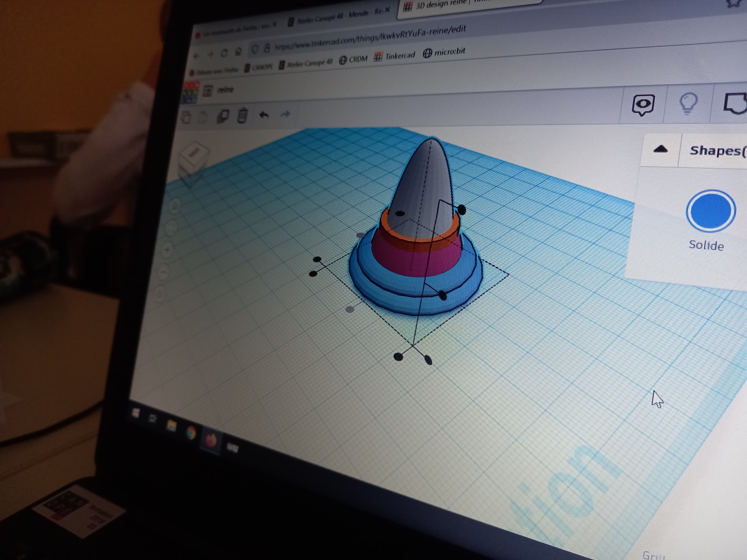Open the Windows Start menu
747x560 pixels.
tap(136, 413)
